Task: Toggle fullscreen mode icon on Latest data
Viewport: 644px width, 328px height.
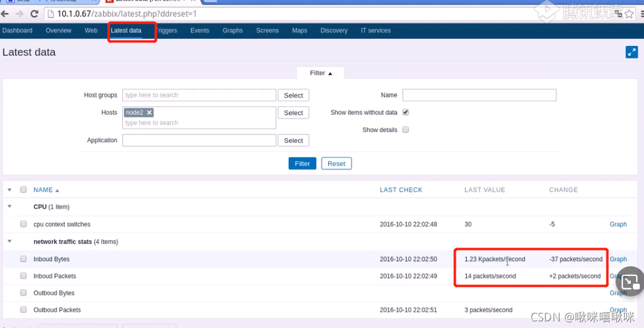Action: click(x=631, y=52)
